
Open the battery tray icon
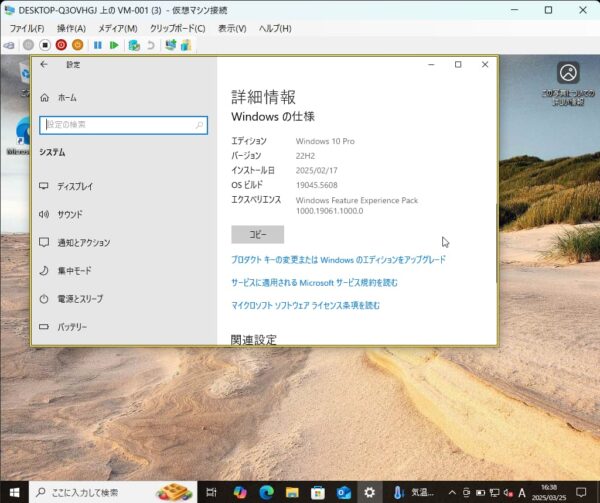pos(481,493)
